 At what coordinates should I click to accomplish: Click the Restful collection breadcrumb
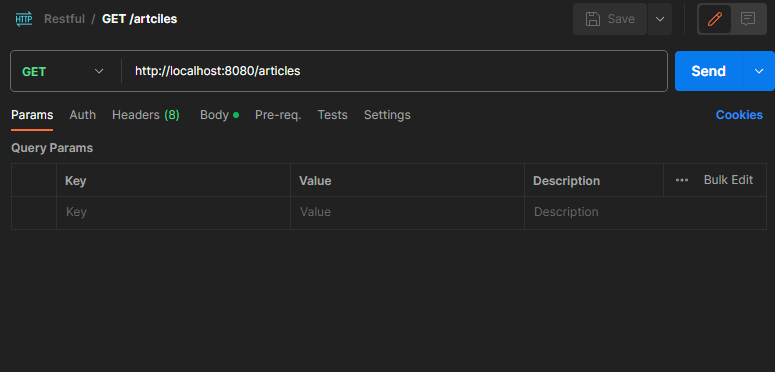click(65, 19)
